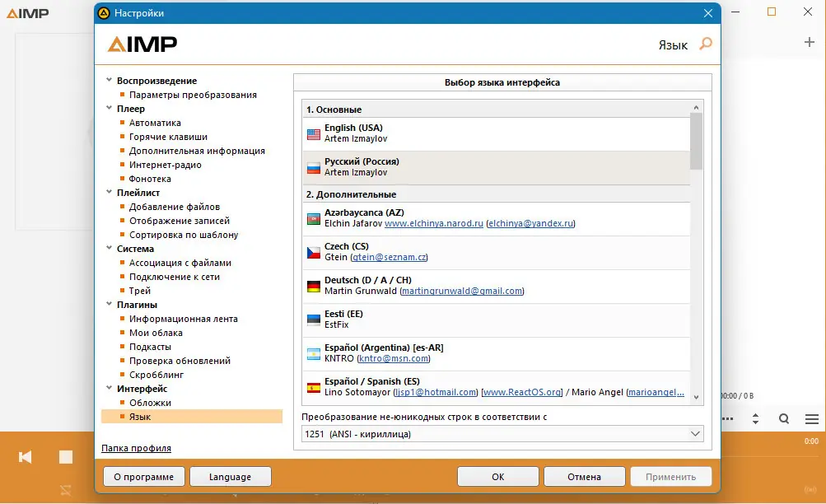Screen dimensions: 826x504
Task: Open Мои облака settings page
Action: [x=156, y=333]
